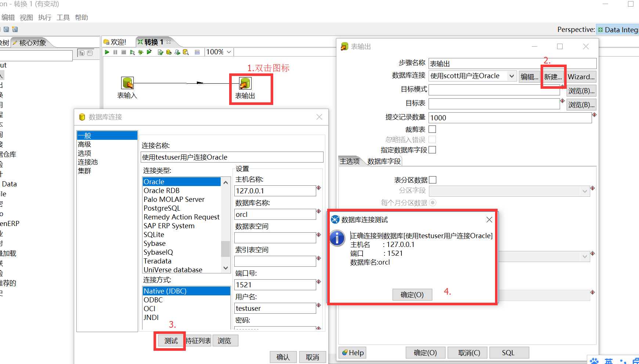The image size is (639, 364).
Task: Close the 转换 1 tab with its X
Action: 169,42
